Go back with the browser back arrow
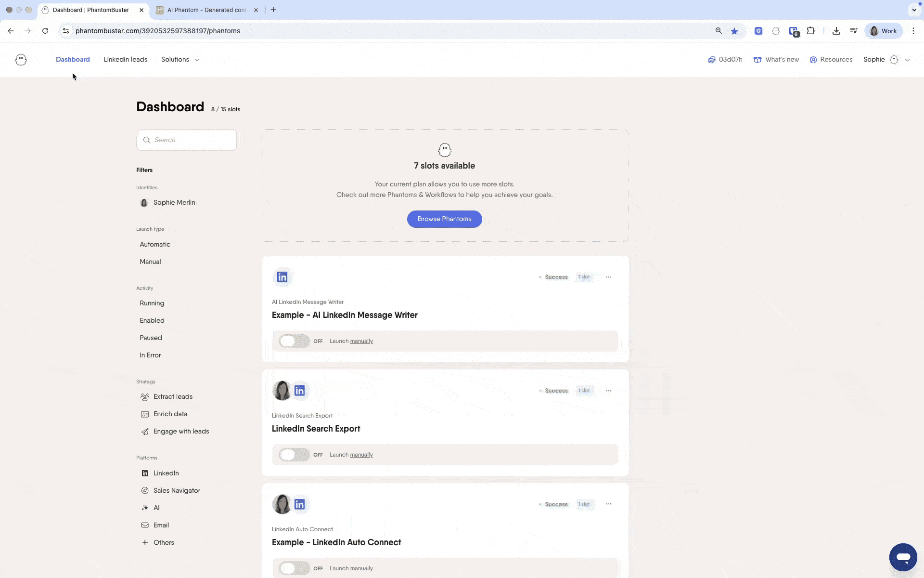Screen dimensions: 924x578 [x=11, y=31]
